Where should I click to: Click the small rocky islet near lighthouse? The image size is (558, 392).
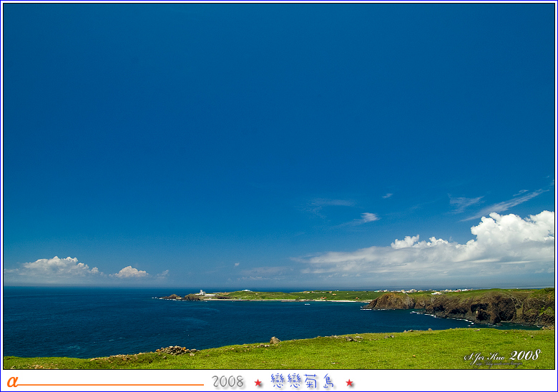click(172, 297)
